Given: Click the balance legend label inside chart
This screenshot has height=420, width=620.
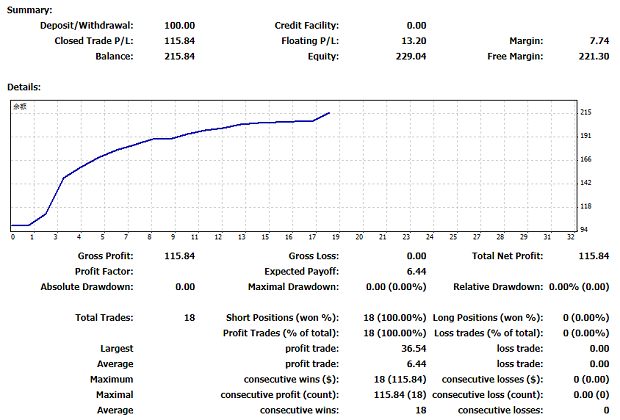Looking at the screenshot, I should coord(19,107).
